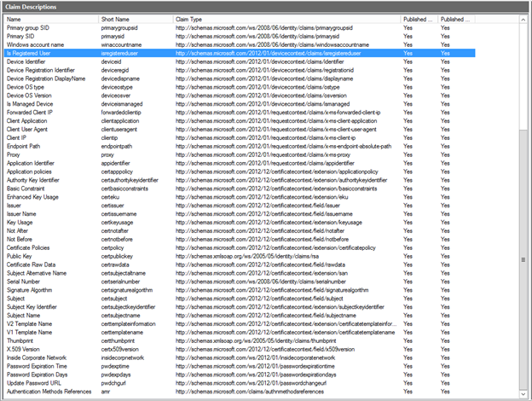Select the Client Application row
532x401 pixels.
pos(240,121)
